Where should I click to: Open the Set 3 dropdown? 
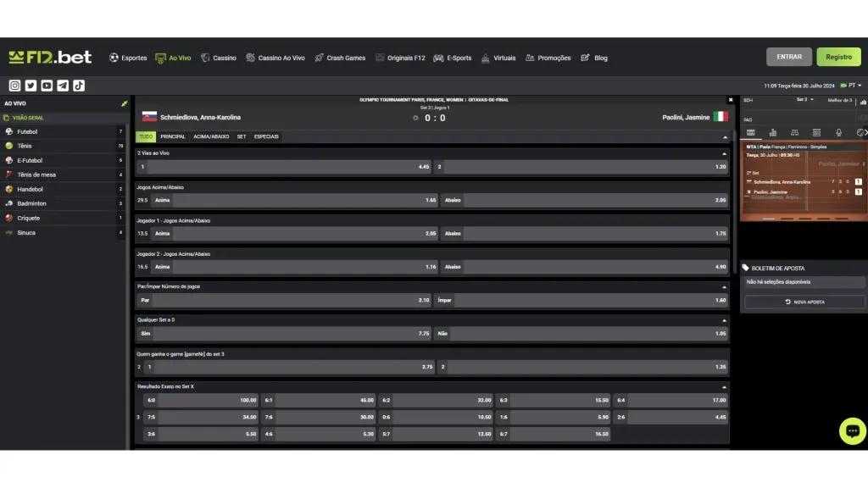point(805,99)
